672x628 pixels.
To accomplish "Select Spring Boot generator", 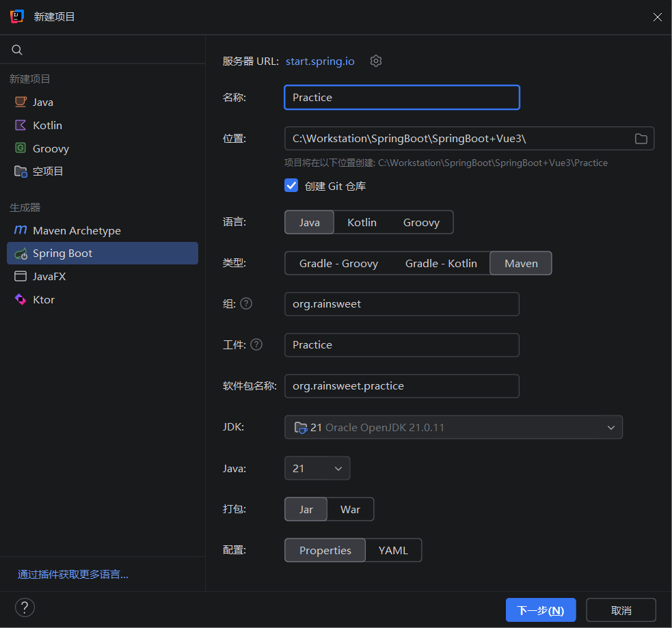I will [x=103, y=253].
